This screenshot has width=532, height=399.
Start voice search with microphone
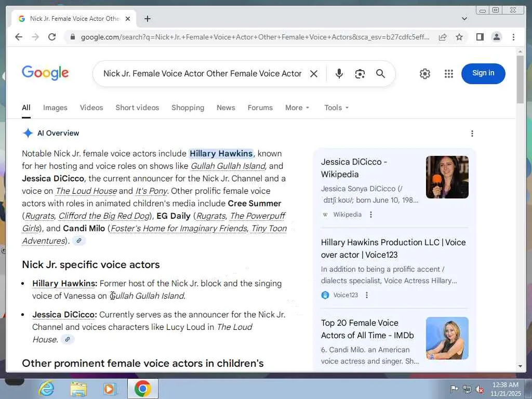[x=339, y=74]
